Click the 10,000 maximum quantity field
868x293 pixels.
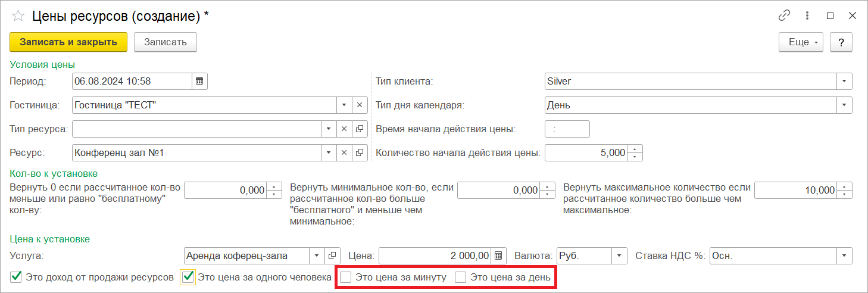tap(796, 190)
